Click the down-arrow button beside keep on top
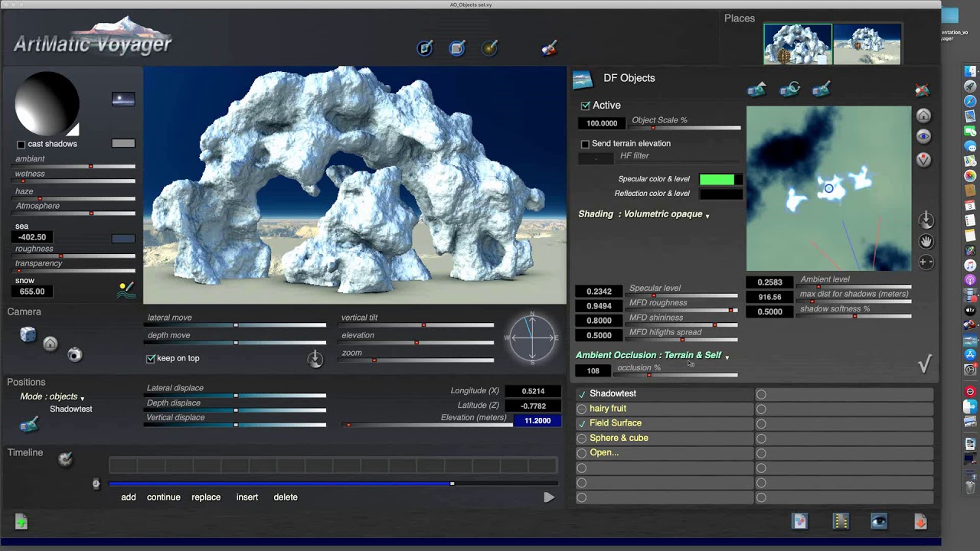 click(315, 359)
